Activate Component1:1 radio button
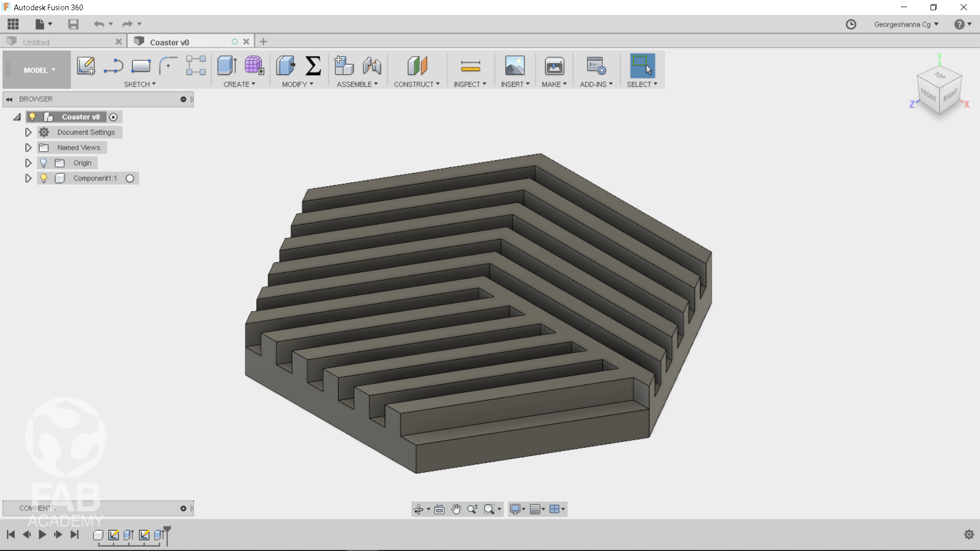Screen dimensions: 980x551 [x=130, y=179]
